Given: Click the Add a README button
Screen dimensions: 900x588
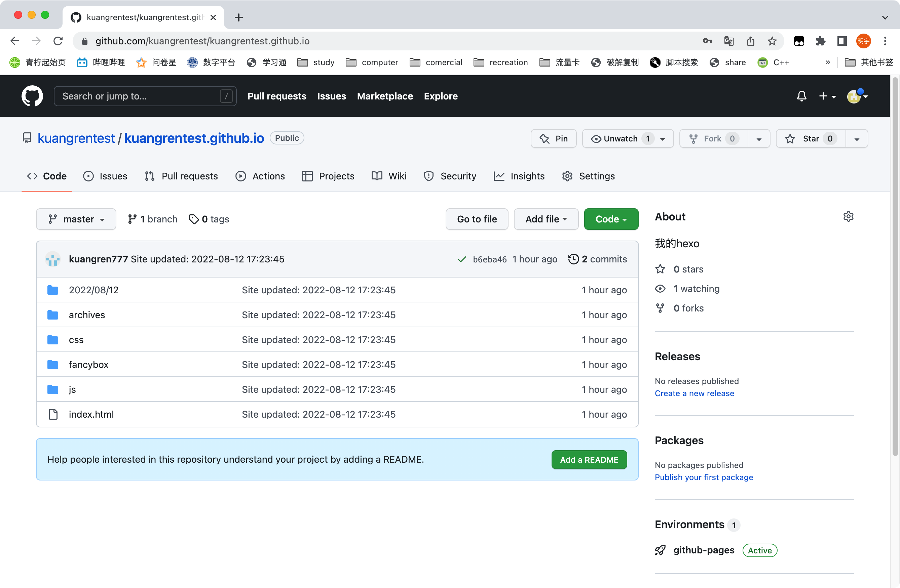Looking at the screenshot, I should point(589,460).
